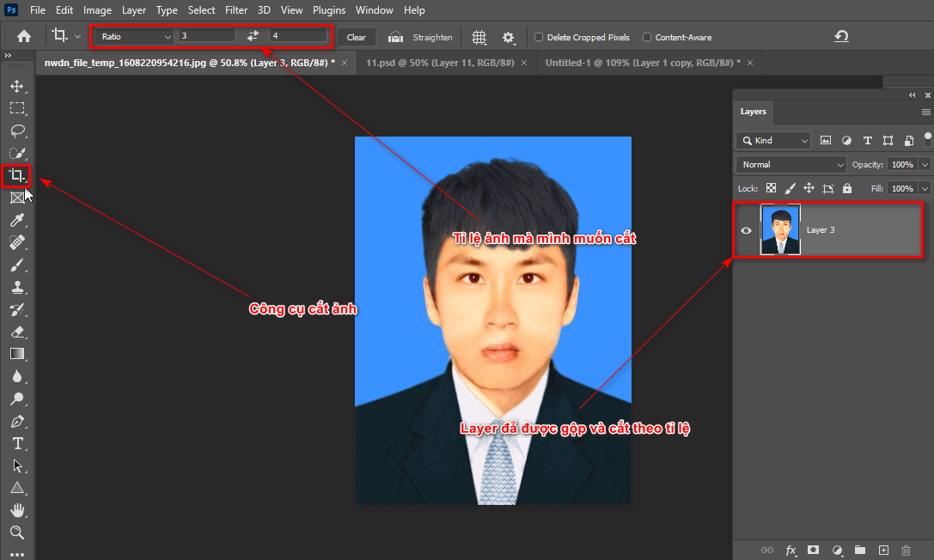Image resolution: width=934 pixels, height=560 pixels.
Task: Open the layer blending mode dropdown showing Normal
Action: pos(790,164)
